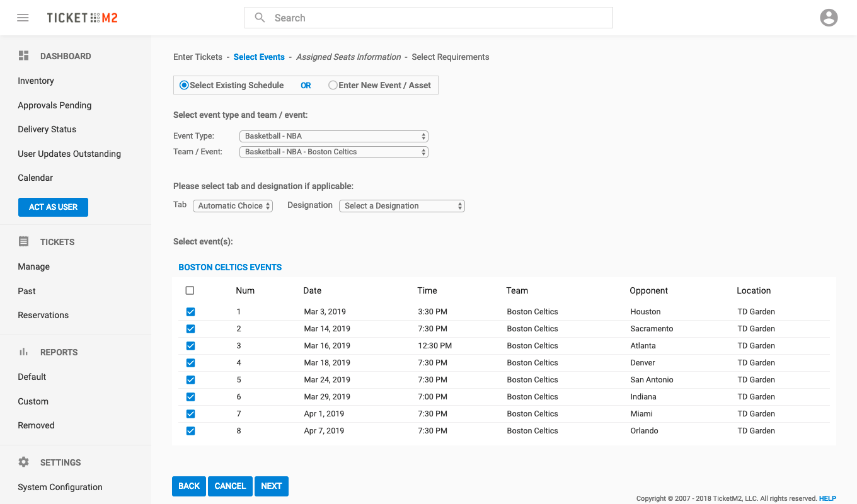Go to Inventory in sidebar
857x504 pixels.
pos(36,81)
